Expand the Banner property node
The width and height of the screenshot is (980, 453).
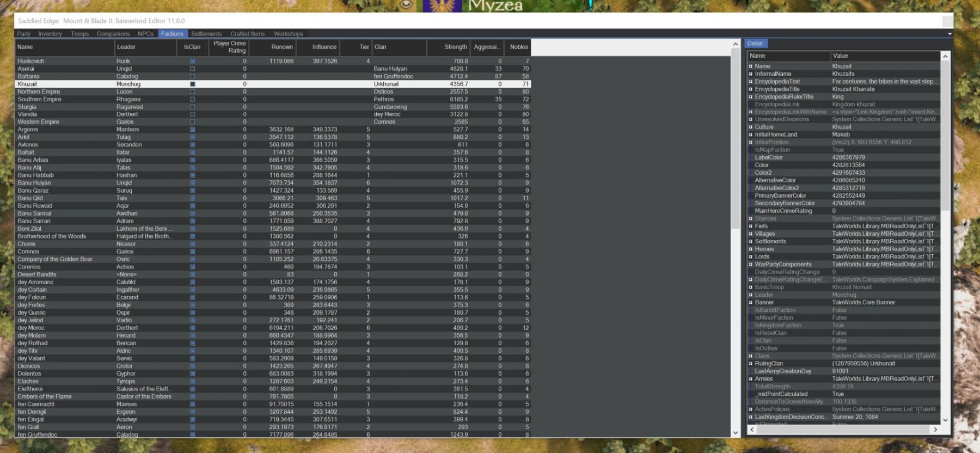click(751, 303)
